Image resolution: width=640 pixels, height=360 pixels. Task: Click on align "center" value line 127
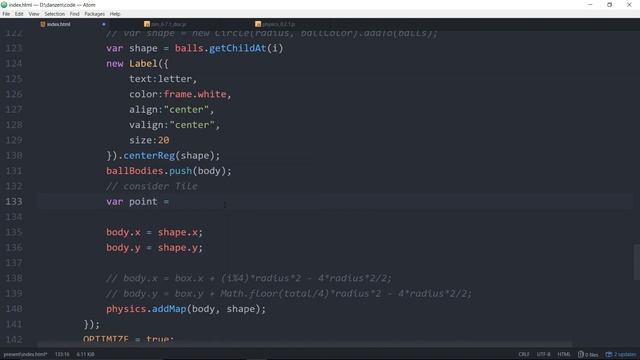pyautogui.click(x=186, y=110)
